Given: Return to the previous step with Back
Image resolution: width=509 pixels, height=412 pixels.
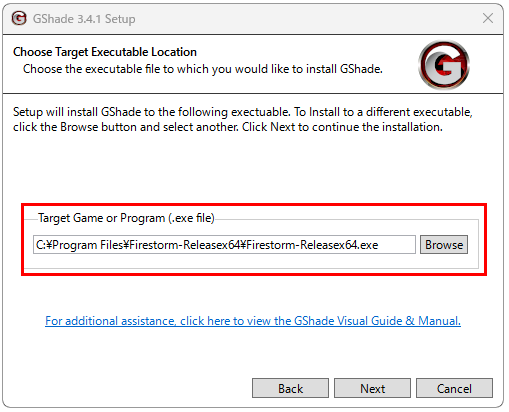Looking at the screenshot, I should (290, 388).
